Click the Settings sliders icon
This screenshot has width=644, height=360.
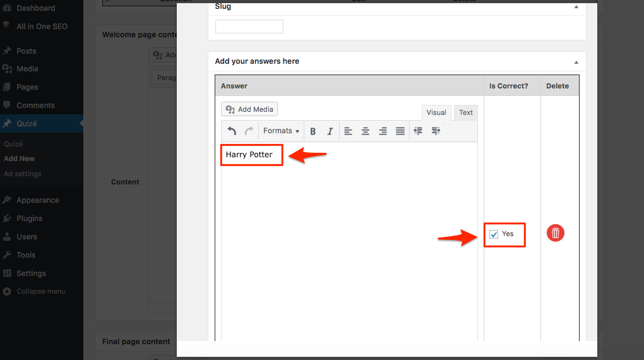point(6,273)
